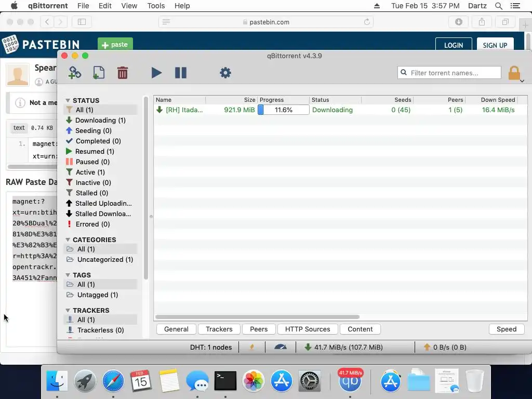Viewport: 532px width, 399px height.
Task: Select Uncategorized (1) category
Action: pos(100,260)
